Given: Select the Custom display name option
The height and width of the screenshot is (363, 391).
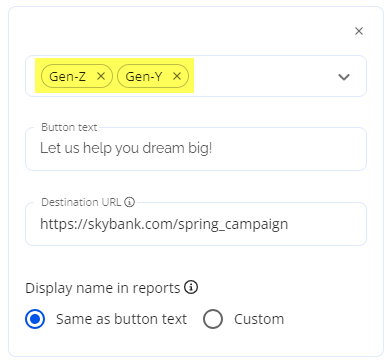Looking at the screenshot, I should (213, 319).
